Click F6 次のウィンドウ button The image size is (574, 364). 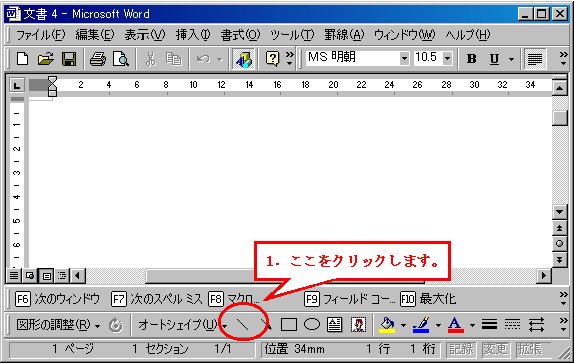pos(57,299)
